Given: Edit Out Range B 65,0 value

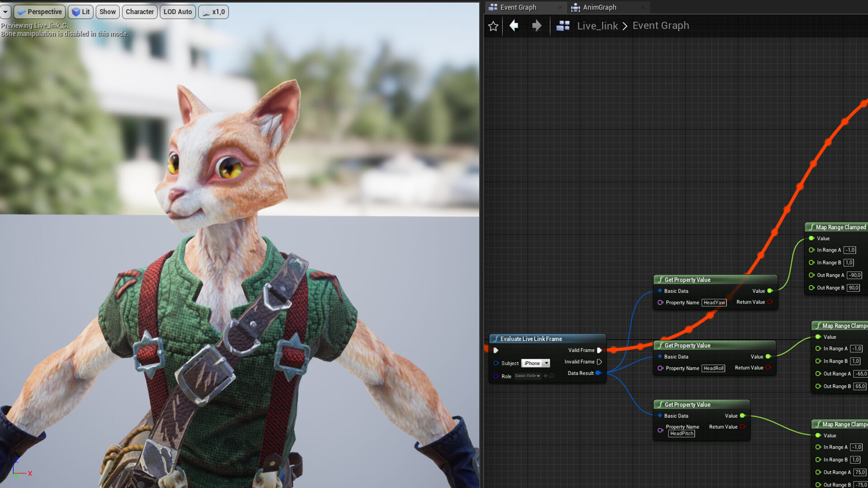Looking at the screenshot, I should pos(860,387).
